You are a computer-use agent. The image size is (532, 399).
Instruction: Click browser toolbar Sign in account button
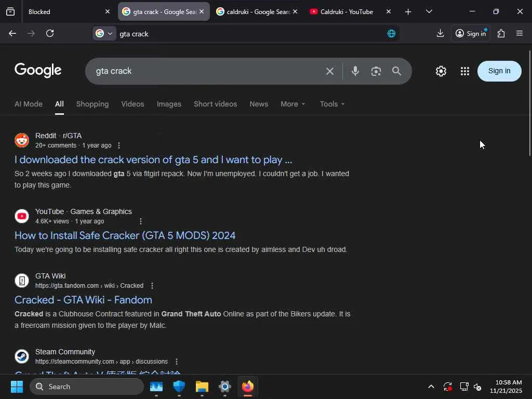(x=471, y=33)
